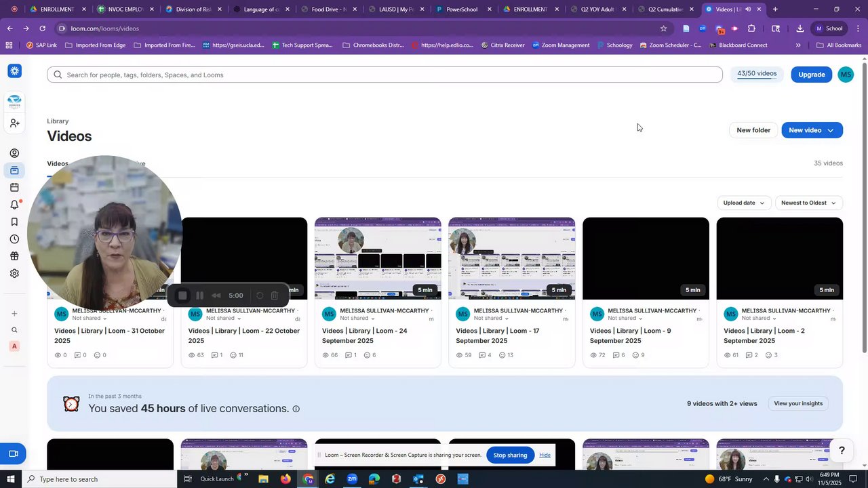The width and height of the screenshot is (868, 488).
Task: Click the plus icon in left sidebar
Action: [x=14, y=314]
